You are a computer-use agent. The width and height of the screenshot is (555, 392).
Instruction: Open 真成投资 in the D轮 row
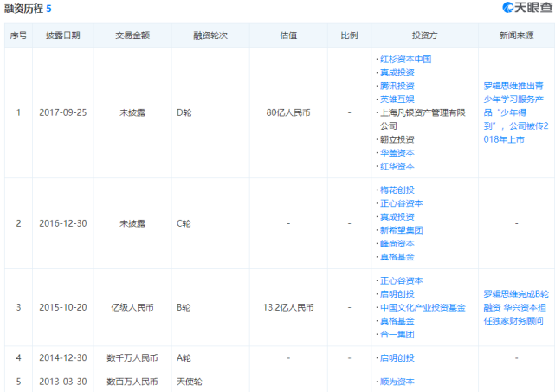click(397, 73)
